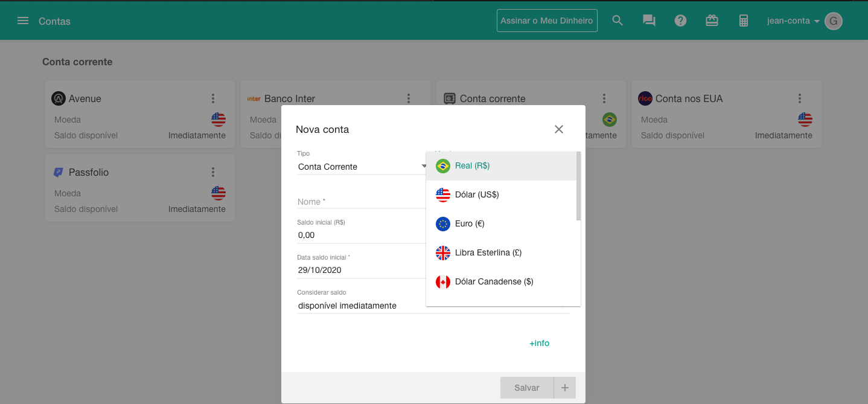
Task: Click the currency list scrollbar
Action: coord(578,187)
